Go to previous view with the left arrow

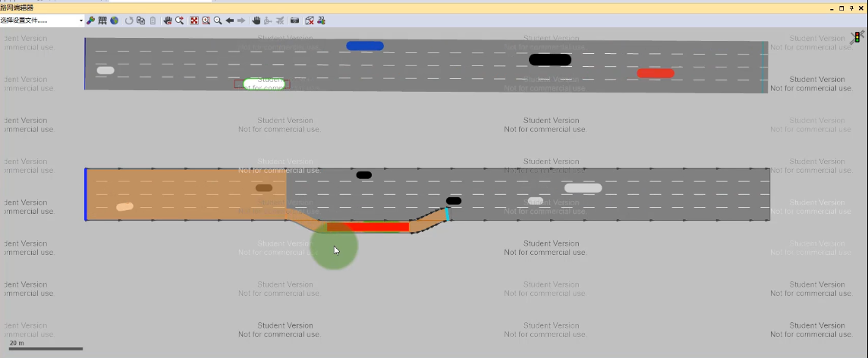coord(229,20)
